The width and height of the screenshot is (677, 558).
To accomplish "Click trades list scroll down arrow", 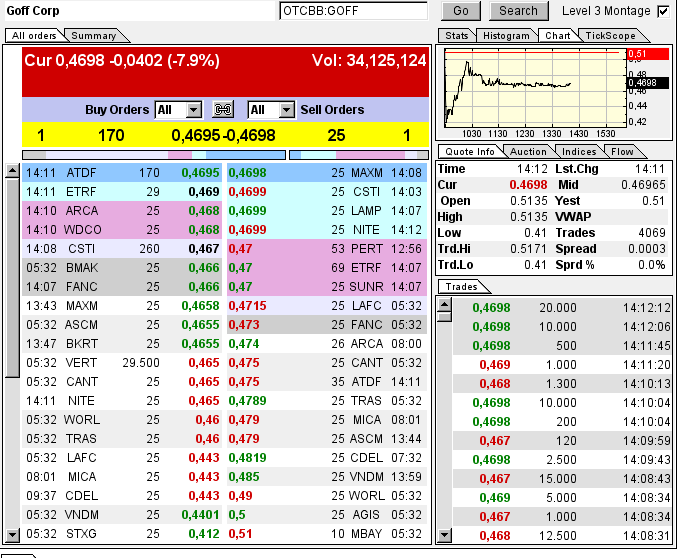I will coord(444,536).
